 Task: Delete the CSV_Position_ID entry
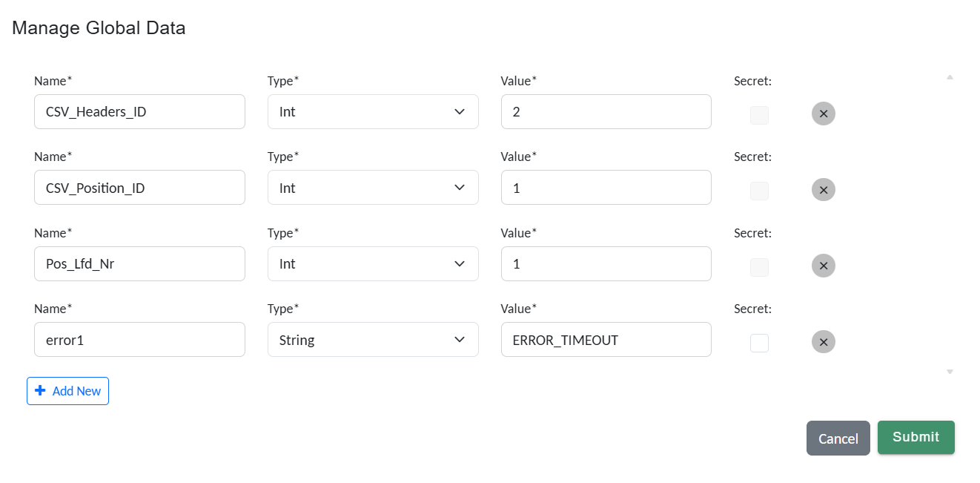823,190
